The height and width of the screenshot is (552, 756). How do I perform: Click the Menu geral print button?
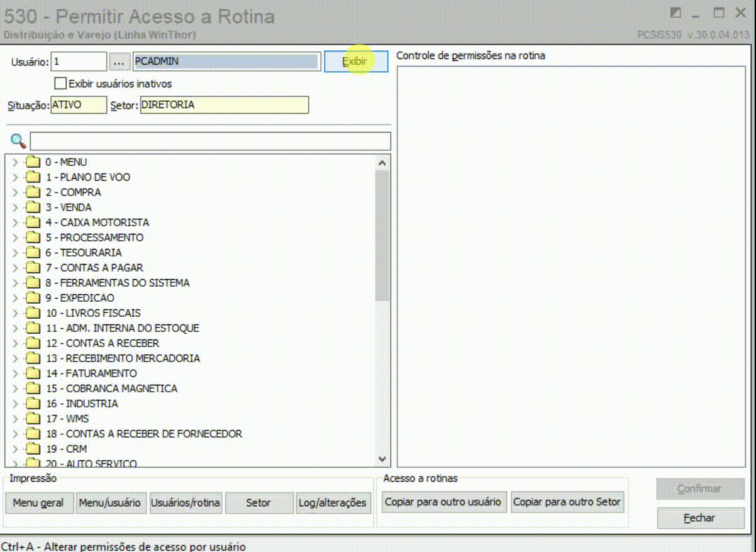coord(38,502)
